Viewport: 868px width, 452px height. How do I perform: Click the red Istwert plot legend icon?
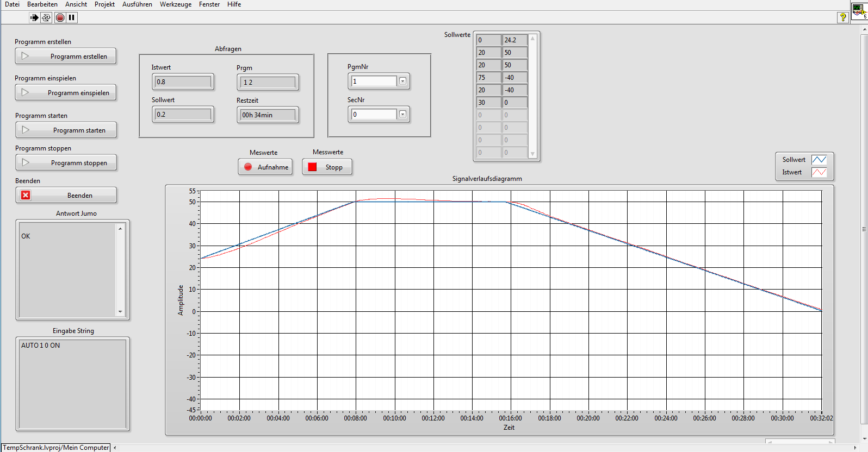[x=819, y=172]
